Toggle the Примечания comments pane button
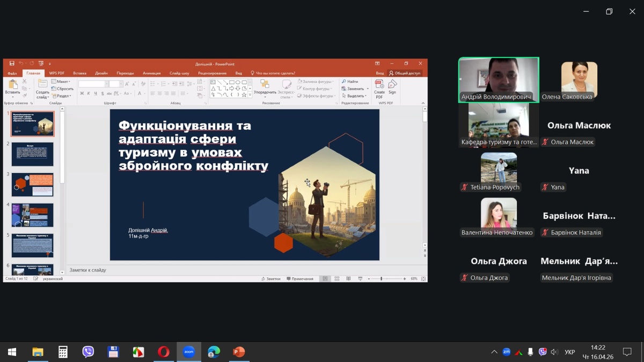Viewport: 644px width, 362px height. [300, 279]
